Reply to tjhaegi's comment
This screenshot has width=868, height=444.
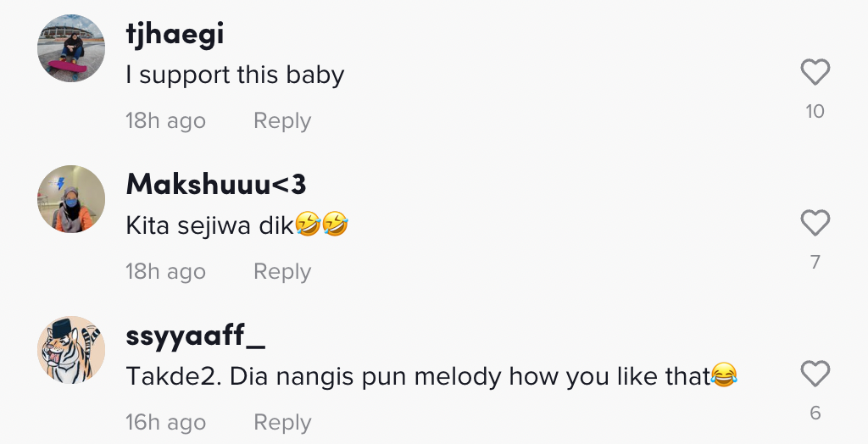pos(282,121)
